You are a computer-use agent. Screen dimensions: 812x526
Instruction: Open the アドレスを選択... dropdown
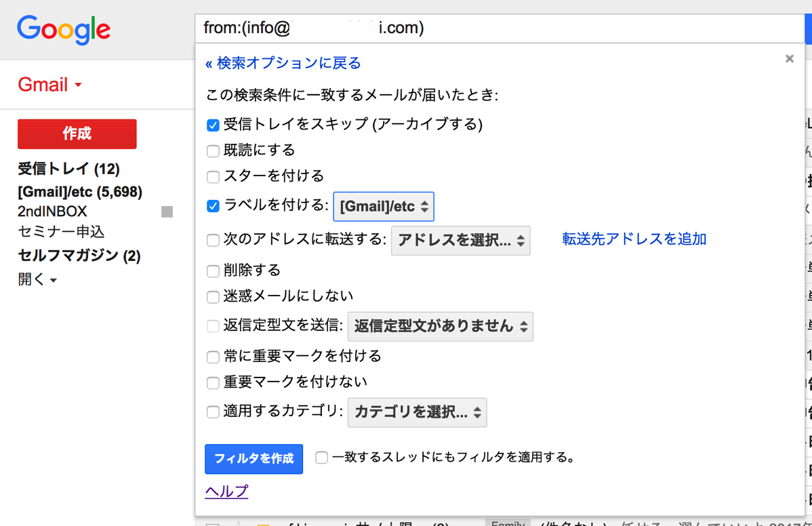point(460,241)
